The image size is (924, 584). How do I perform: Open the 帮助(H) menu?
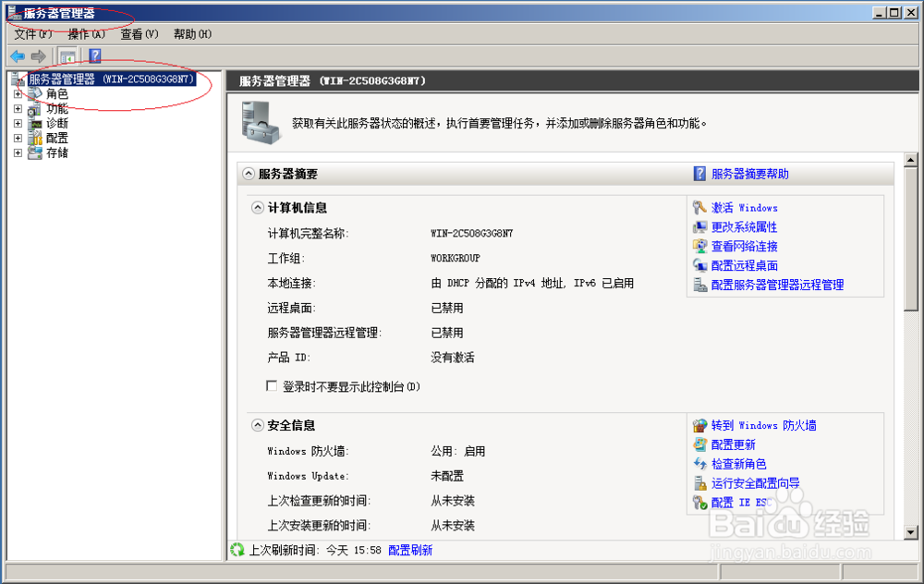192,34
